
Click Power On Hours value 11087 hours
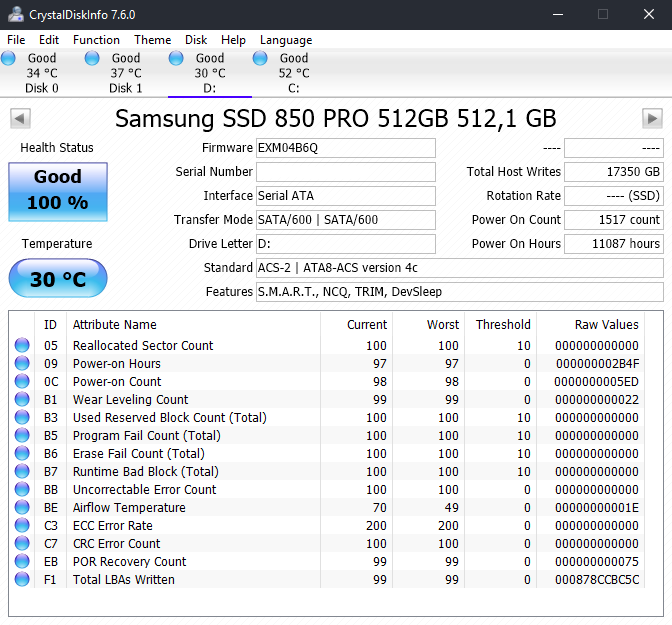pyautogui.click(x=614, y=244)
